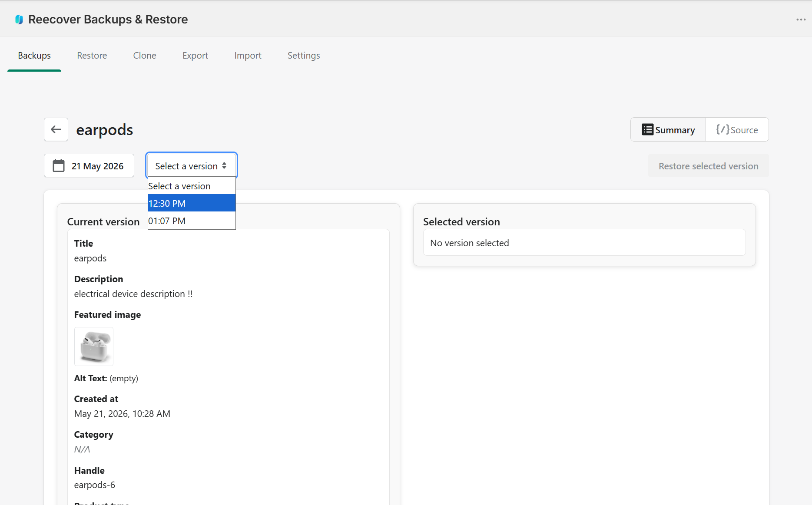Image resolution: width=812 pixels, height=505 pixels.
Task: Switch to Source view
Action: (x=737, y=129)
